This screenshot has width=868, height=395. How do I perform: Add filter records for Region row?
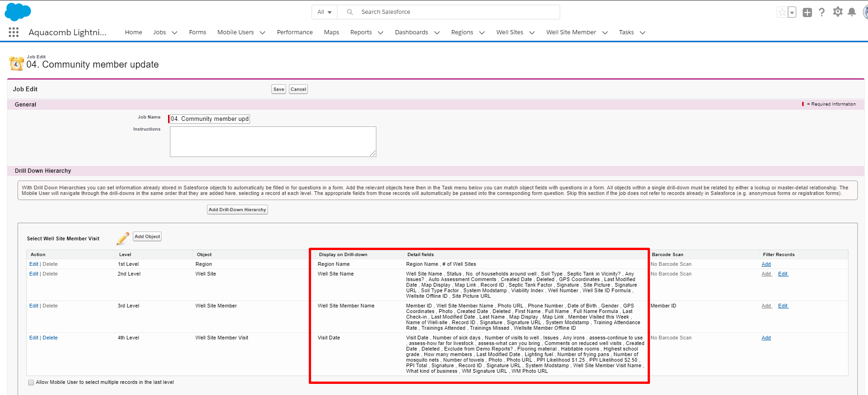[766, 264]
